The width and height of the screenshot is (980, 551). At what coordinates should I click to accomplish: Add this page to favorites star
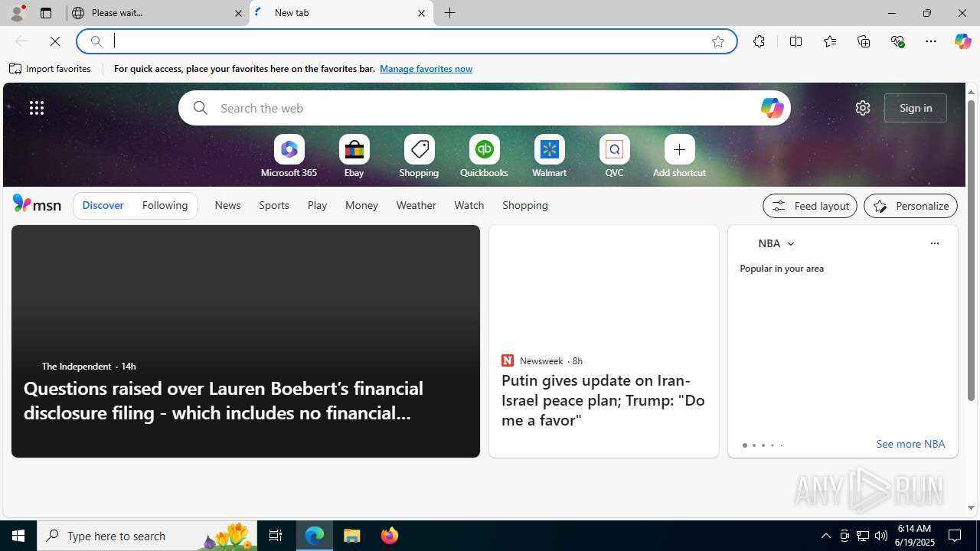718,41
